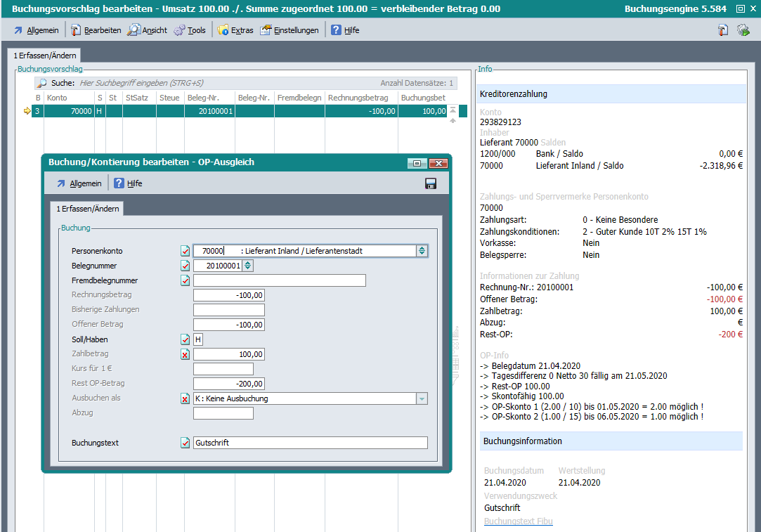Click the save disk icon in the dialog
Image resolution: width=761 pixels, height=532 pixels.
(x=431, y=183)
